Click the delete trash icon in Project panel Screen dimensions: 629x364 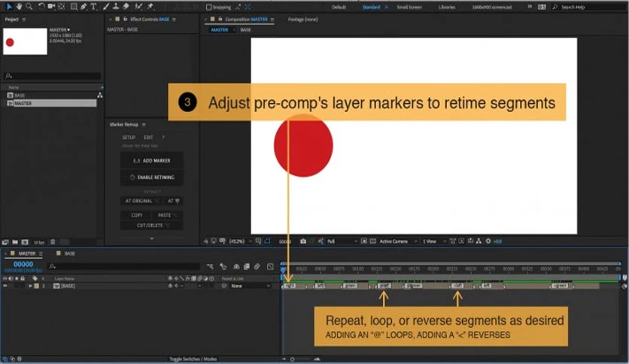pyautogui.click(x=53, y=242)
